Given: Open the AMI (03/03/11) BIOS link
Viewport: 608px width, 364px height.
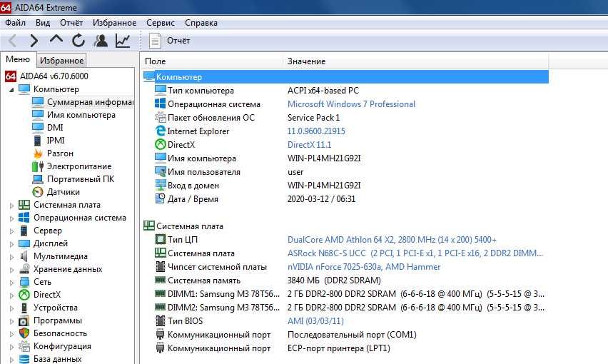Looking at the screenshot, I should click(x=315, y=321).
